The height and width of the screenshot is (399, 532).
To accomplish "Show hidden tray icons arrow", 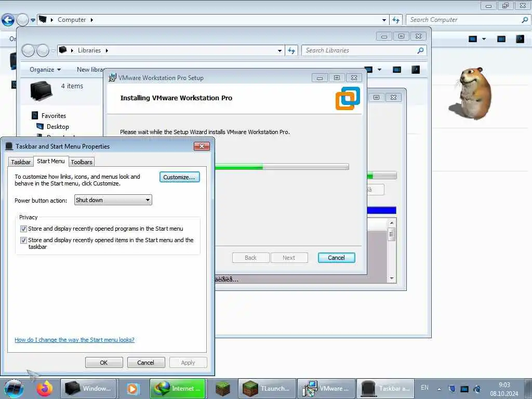I will [x=439, y=389].
